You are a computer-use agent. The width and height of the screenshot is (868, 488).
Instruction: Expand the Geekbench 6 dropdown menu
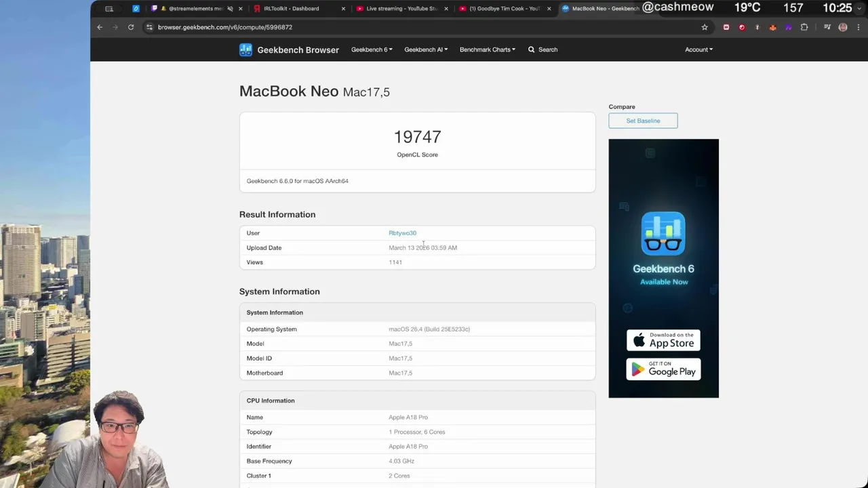[372, 49]
